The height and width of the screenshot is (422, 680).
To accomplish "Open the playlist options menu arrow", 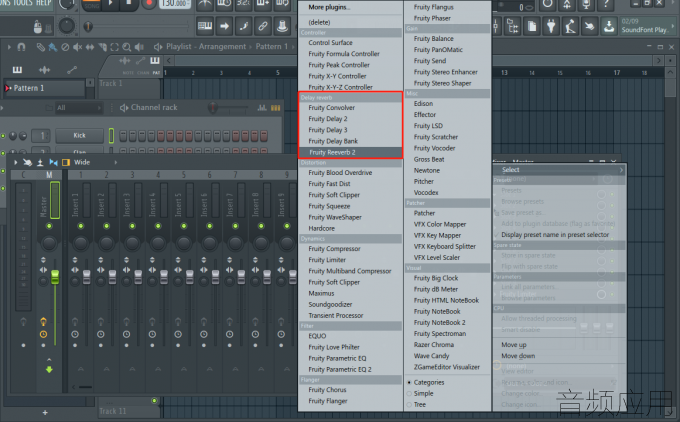I will (9, 47).
